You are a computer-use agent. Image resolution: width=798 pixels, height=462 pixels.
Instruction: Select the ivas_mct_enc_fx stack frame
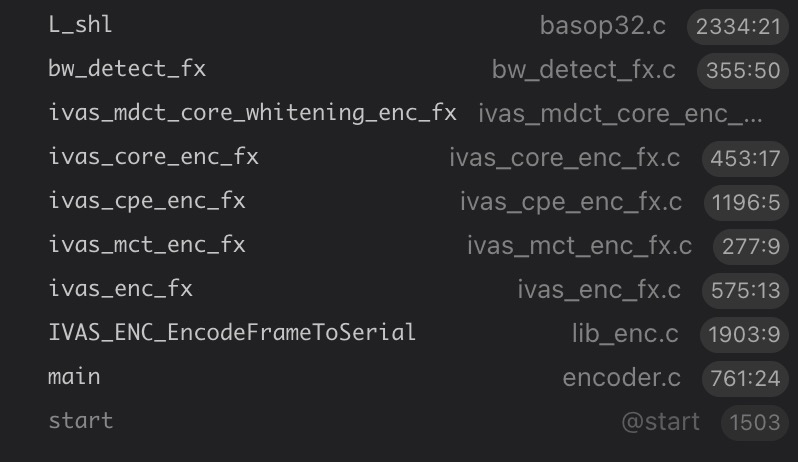(x=146, y=245)
